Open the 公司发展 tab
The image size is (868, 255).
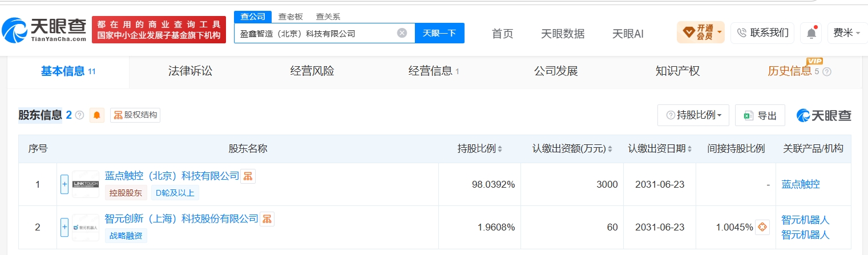pyautogui.click(x=556, y=71)
